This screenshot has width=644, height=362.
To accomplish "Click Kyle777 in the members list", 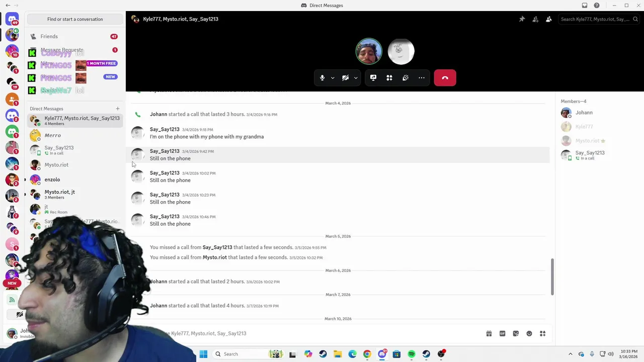I will (598, 127).
